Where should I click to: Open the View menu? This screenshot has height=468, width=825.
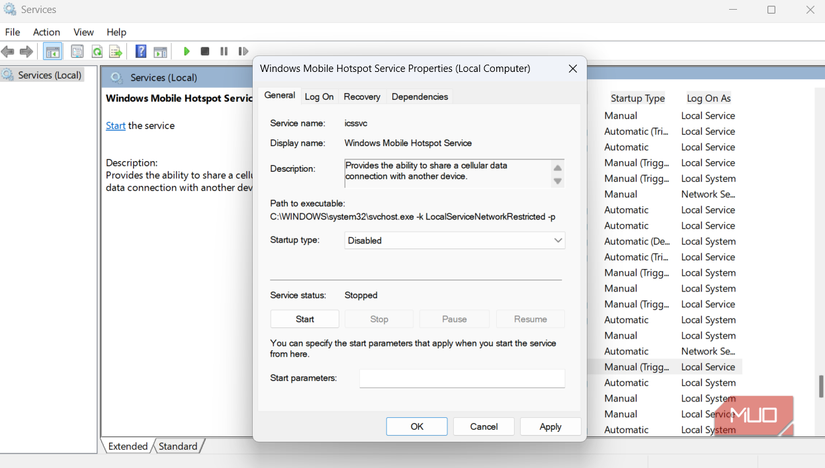[84, 32]
